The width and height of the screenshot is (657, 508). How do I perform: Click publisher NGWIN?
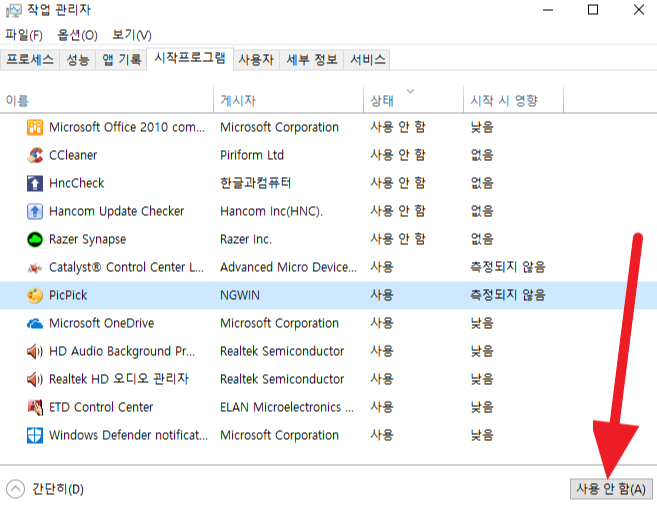tap(240, 295)
